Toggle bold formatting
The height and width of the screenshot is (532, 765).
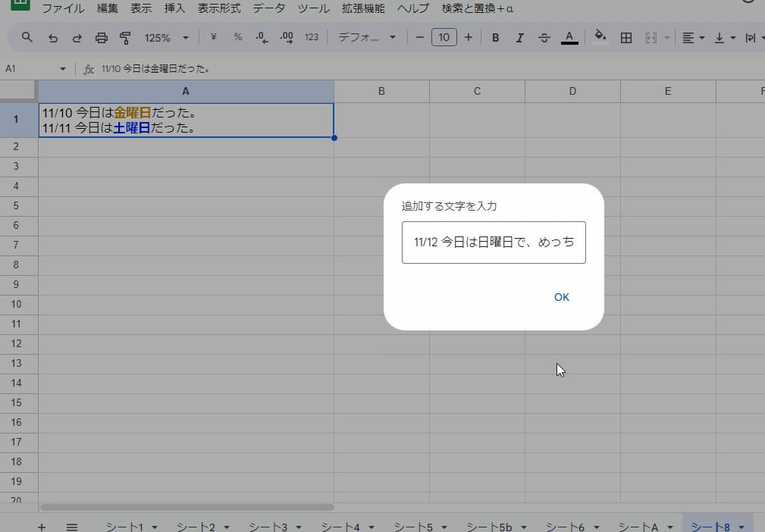coord(495,38)
